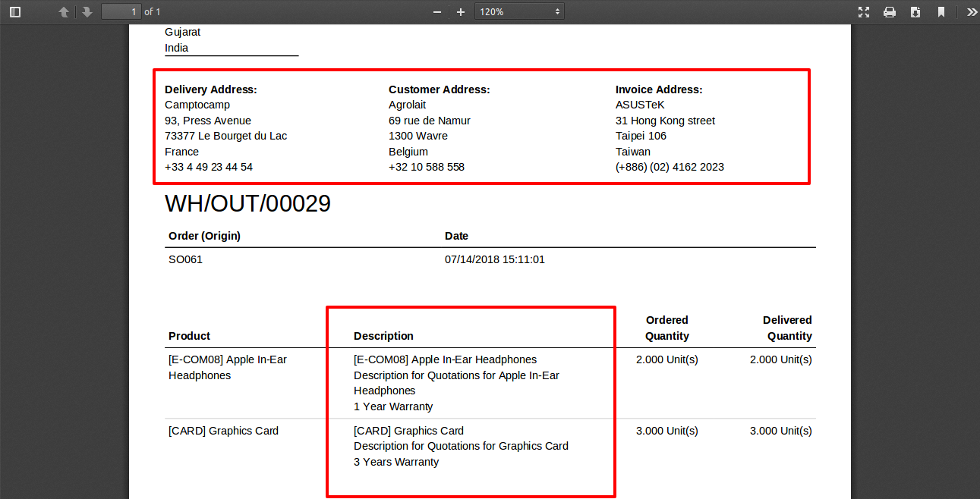
Task: Switch to presentation mode
Action: tap(864, 12)
